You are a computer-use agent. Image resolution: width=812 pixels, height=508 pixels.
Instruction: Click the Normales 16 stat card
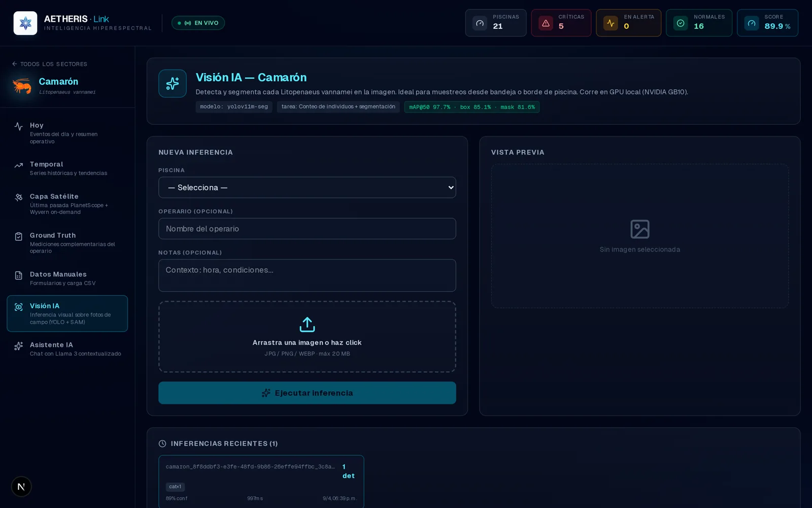click(699, 23)
